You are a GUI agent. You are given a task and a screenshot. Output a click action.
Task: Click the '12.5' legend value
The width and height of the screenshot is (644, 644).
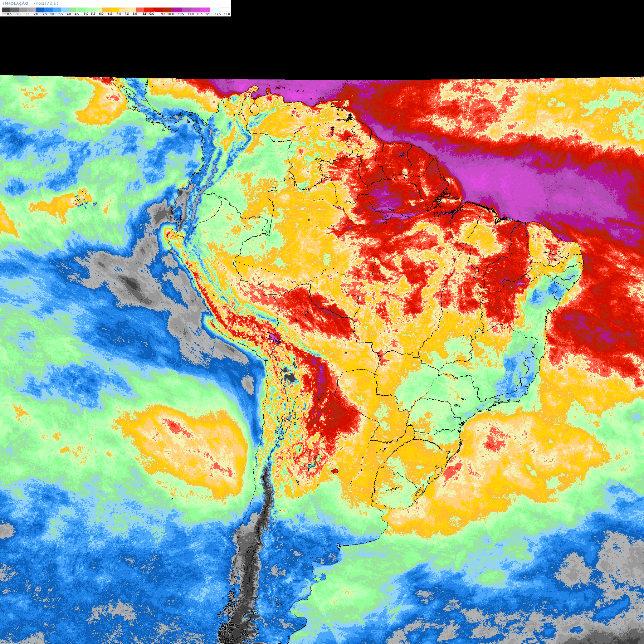(218, 14)
